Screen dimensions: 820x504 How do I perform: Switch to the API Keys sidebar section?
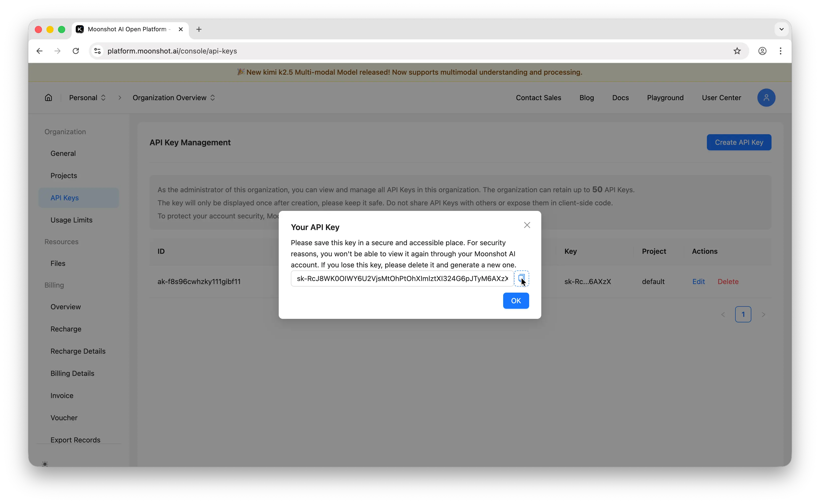[x=65, y=197]
